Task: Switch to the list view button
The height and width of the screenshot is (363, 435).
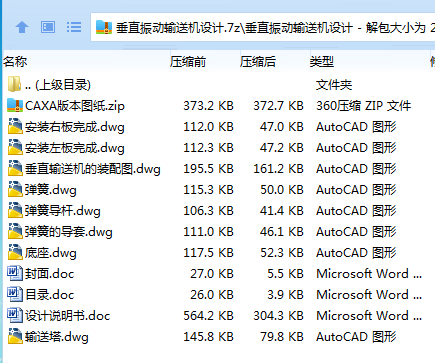Action: [74, 27]
